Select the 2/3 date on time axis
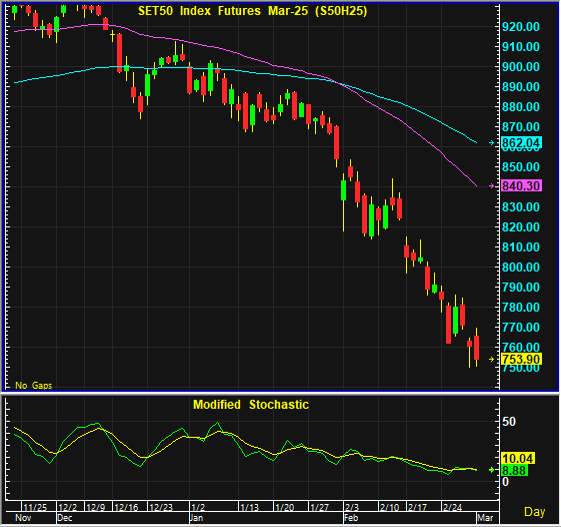The height and width of the screenshot is (527, 561). coord(352,507)
